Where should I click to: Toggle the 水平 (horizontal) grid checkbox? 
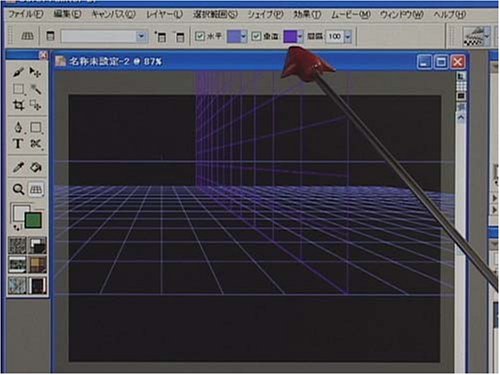point(200,36)
